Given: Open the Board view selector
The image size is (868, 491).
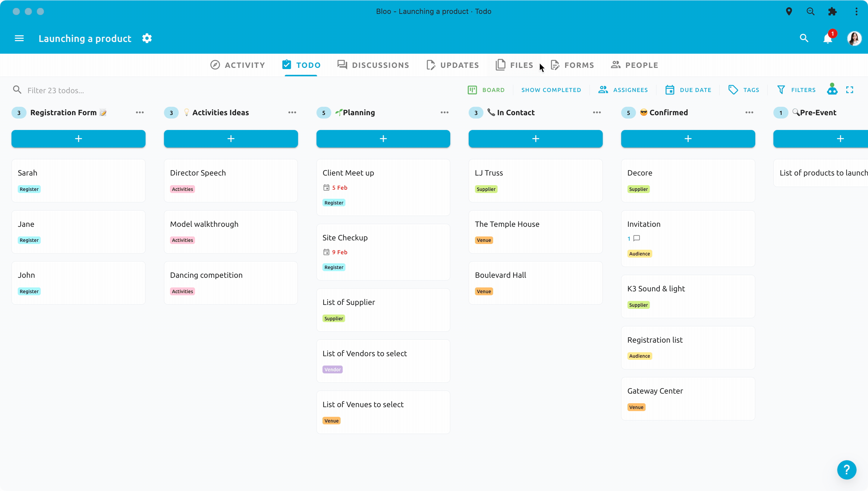Looking at the screenshot, I should [x=486, y=90].
